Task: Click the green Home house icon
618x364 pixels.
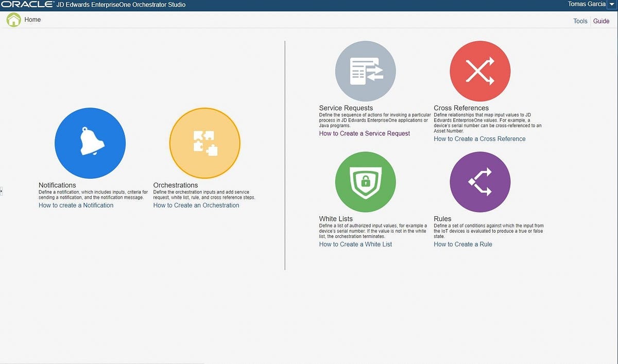Action: 13,20
